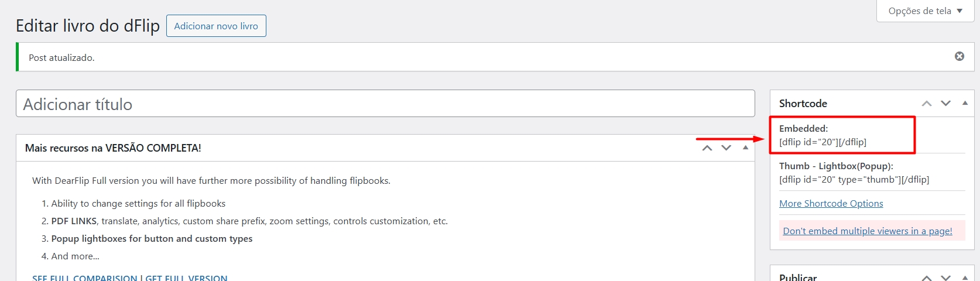980x281 pixels.
Task: Move the Shortcode panel up
Action: tap(926, 104)
